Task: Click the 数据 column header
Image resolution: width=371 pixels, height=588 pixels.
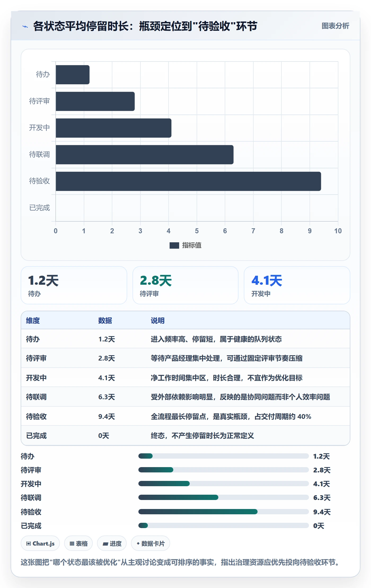Action: coord(105,321)
